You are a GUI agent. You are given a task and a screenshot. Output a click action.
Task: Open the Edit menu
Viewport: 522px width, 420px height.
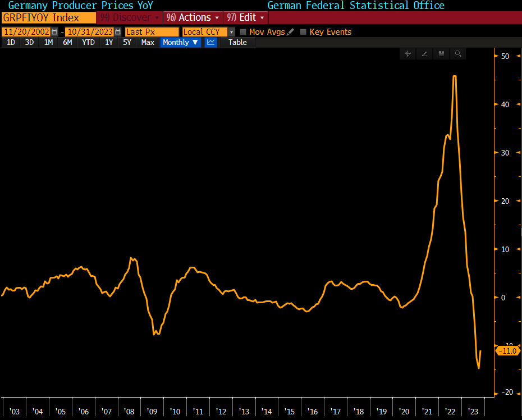click(x=245, y=17)
